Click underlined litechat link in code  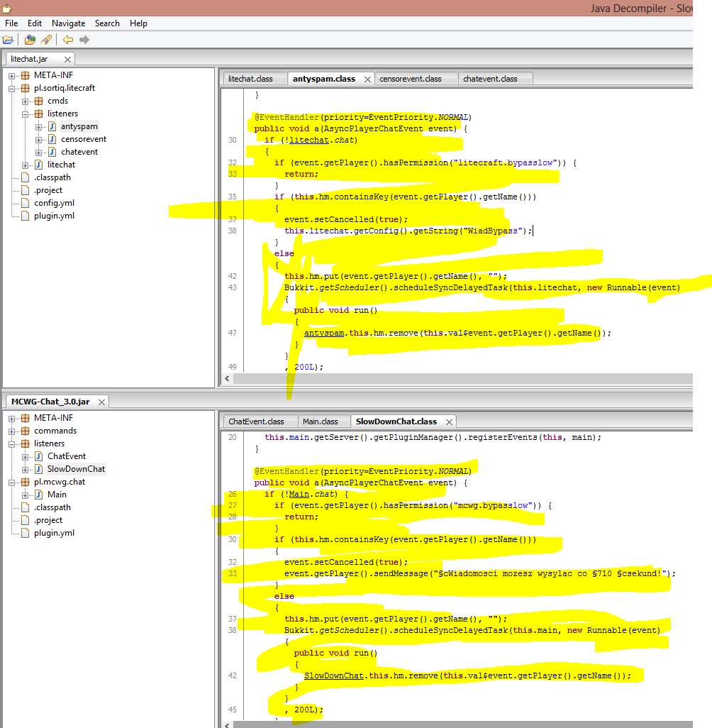(x=309, y=140)
